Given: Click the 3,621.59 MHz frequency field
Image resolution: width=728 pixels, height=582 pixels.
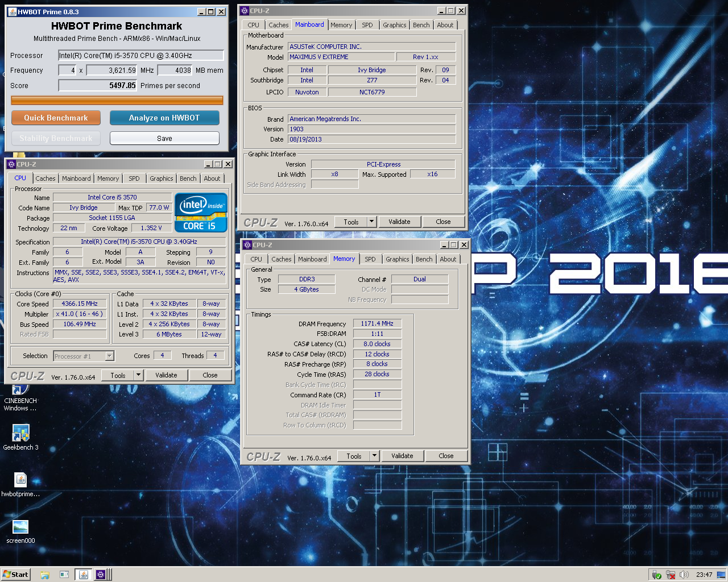Looking at the screenshot, I should 112,70.
